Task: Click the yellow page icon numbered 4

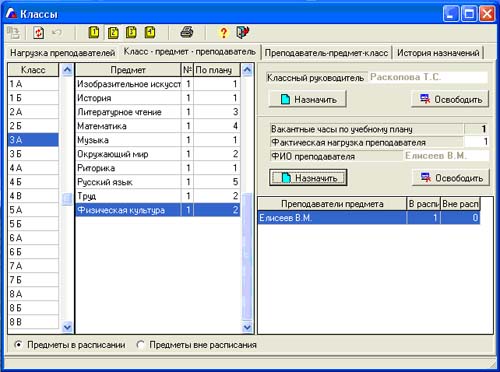Action: 150,32
